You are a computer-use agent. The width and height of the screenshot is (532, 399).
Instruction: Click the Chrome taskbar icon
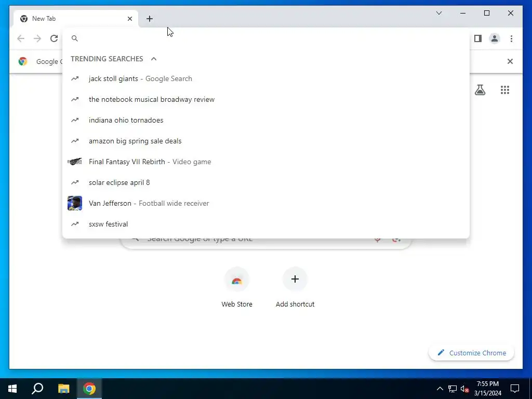pos(89,389)
